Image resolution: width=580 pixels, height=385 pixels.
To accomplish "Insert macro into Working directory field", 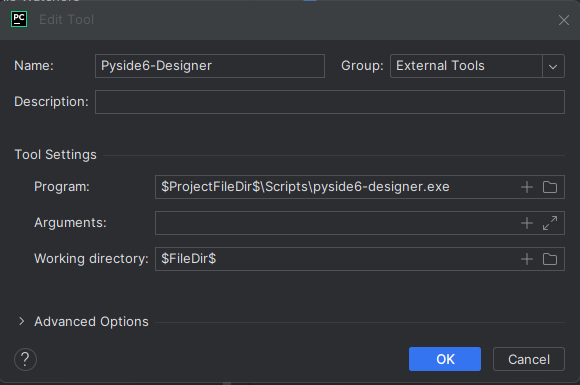I will coord(527,259).
